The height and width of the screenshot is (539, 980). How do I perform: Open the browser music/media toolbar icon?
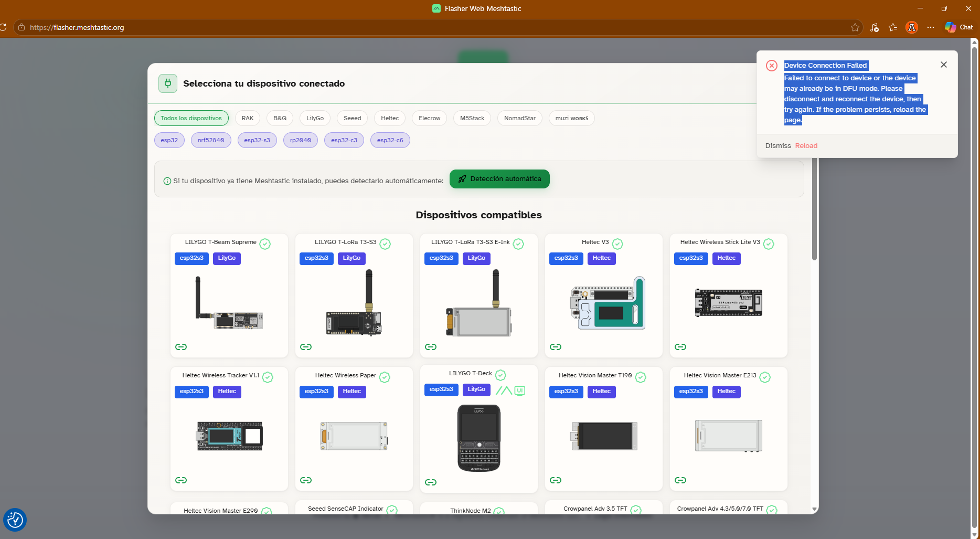(874, 27)
